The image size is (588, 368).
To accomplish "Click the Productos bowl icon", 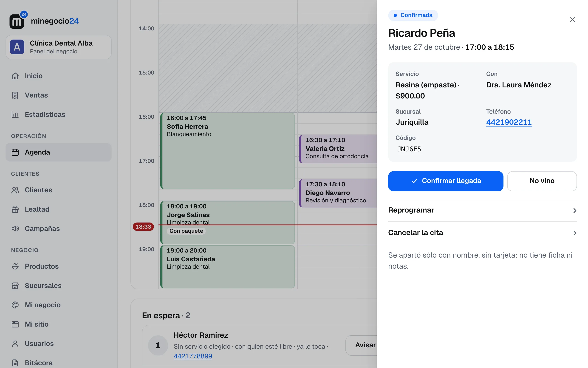I will 15,266.
